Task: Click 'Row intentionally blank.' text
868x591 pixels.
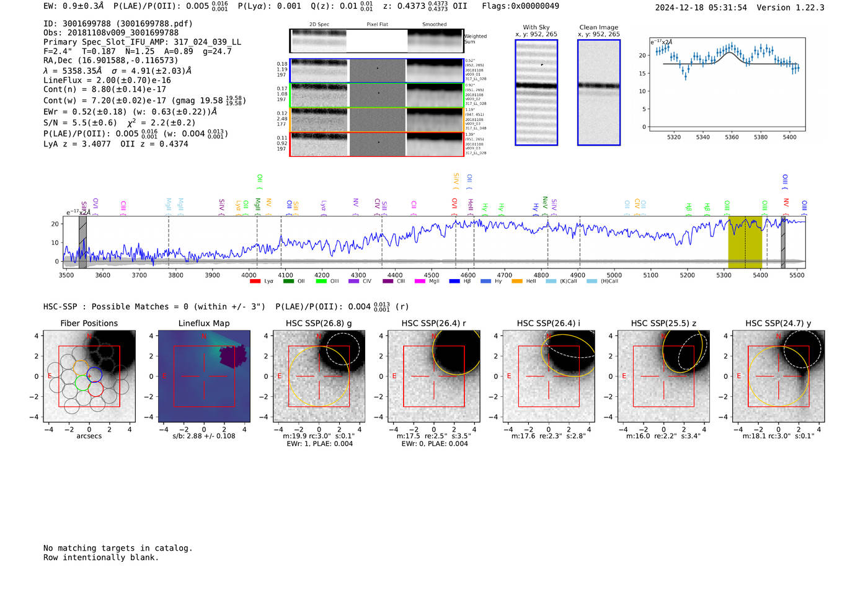Action: [x=101, y=558]
